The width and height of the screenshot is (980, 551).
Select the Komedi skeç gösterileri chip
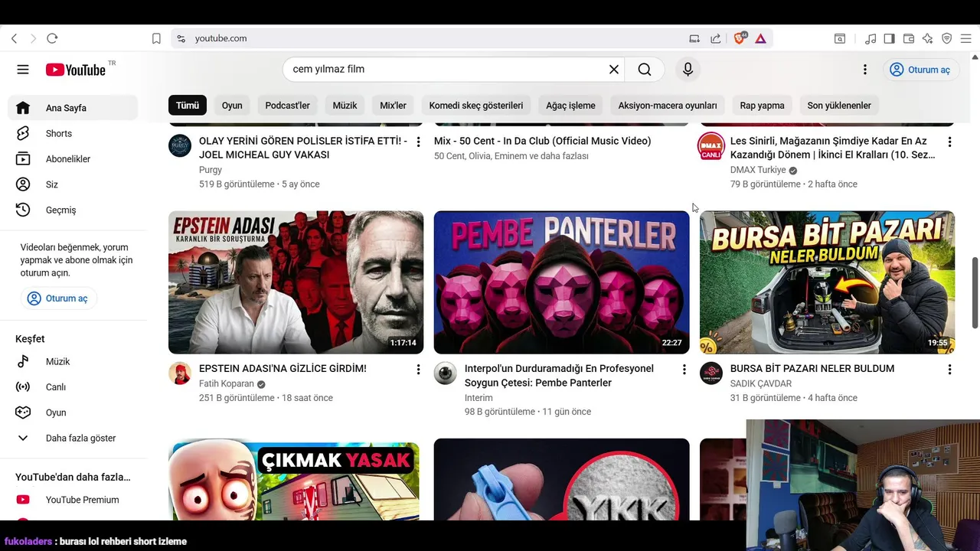pos(476,106)
